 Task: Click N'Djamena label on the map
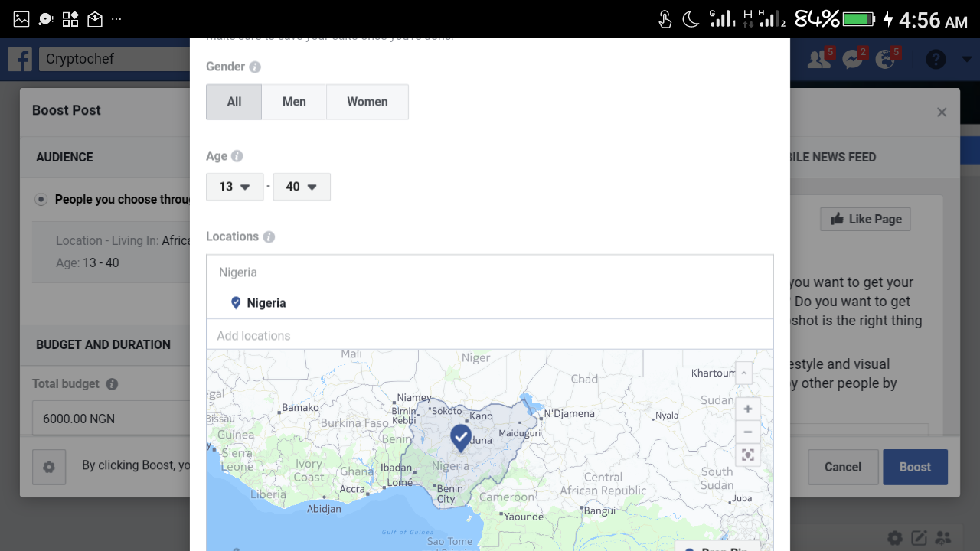(x=569, y=414)
